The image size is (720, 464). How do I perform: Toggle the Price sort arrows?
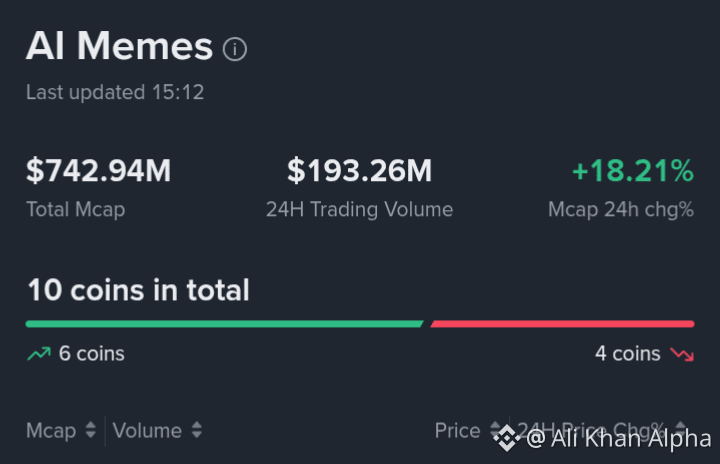[495, 428]
